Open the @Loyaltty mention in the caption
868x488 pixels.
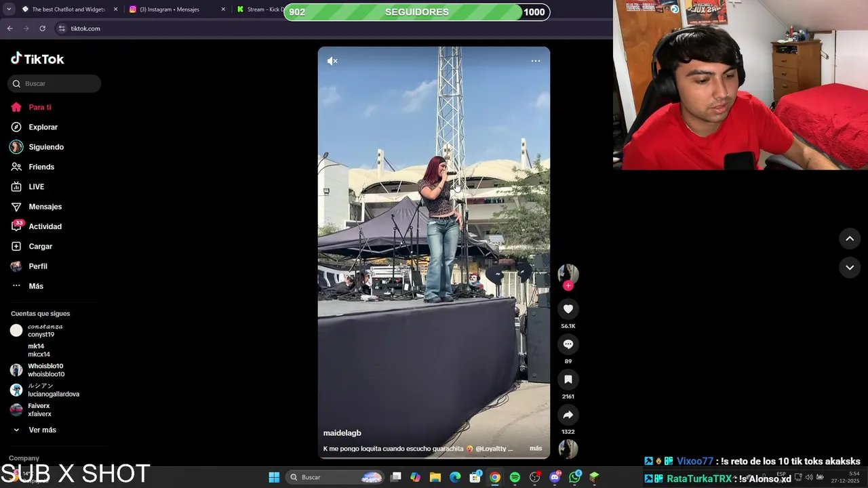(492, 449)
